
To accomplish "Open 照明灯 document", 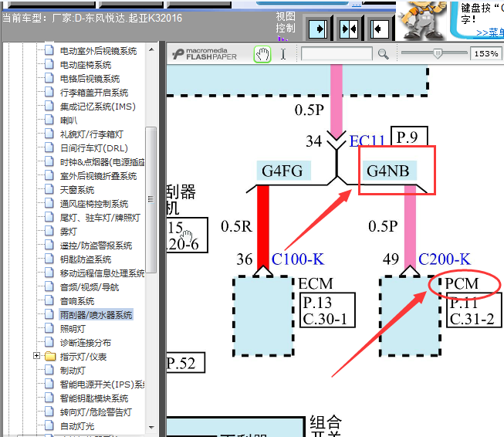I will 73,329.
